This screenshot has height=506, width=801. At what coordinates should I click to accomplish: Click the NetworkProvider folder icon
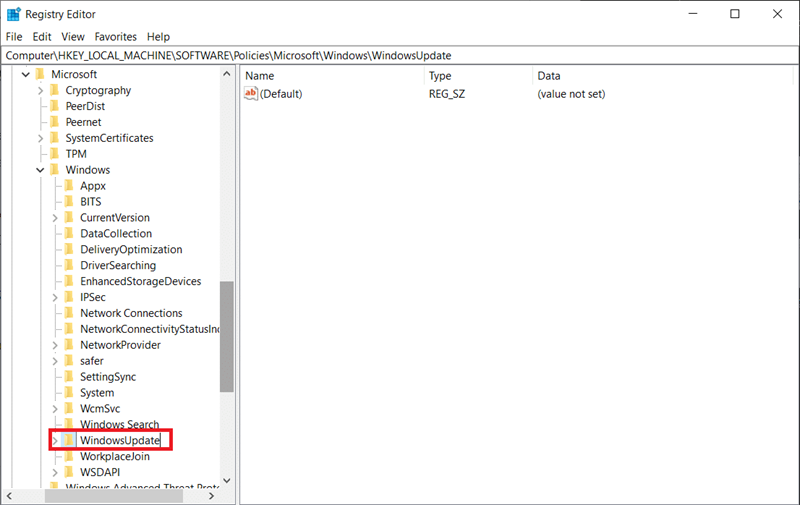[x=69, y=345]
